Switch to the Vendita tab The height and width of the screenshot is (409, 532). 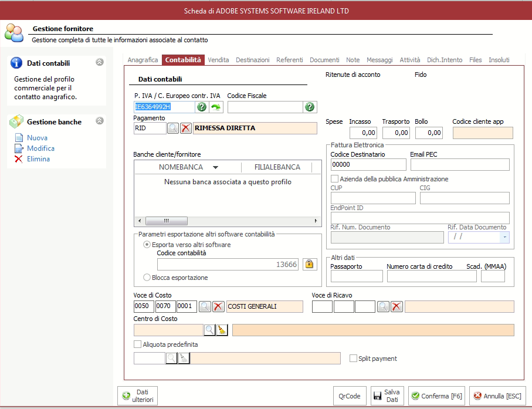[218, 60]
